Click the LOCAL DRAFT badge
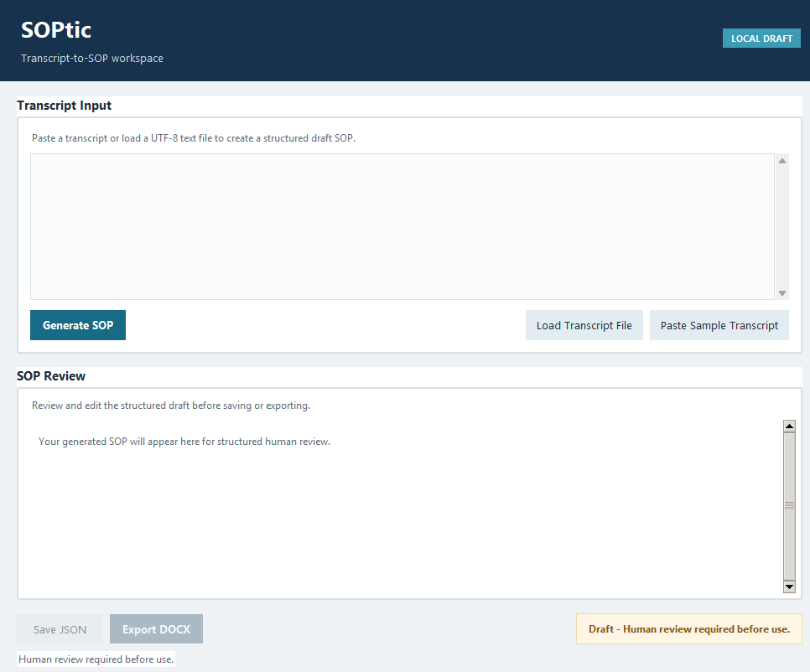Viewport: 810px width, 672px height. 761,39
